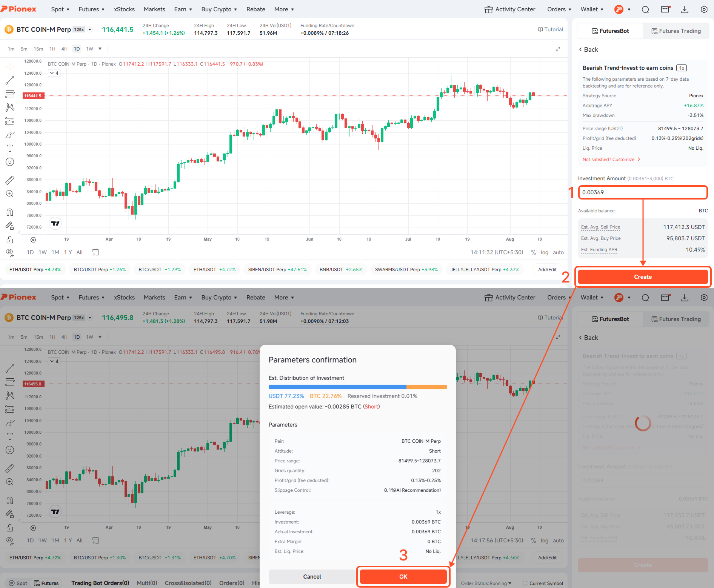Open Not satisfied? Customize link
The height and width of the screenshot is (588, 714).
coord(609,159)
